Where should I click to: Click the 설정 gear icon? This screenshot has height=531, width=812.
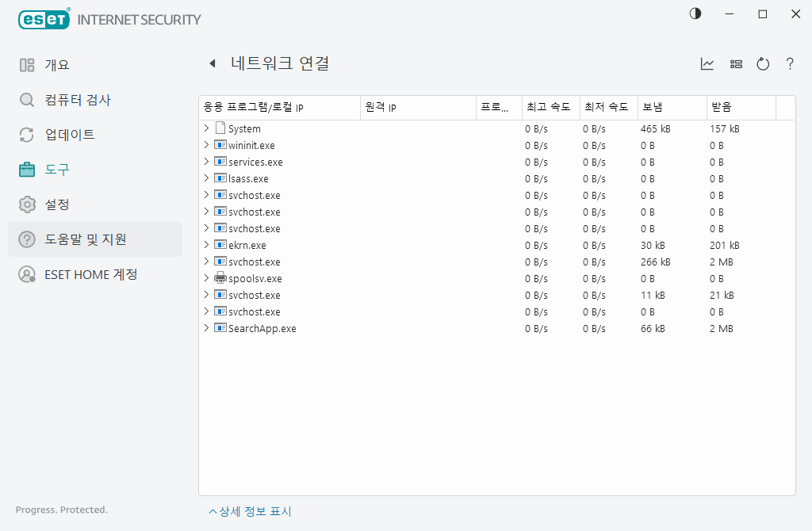tap(25, 204)
